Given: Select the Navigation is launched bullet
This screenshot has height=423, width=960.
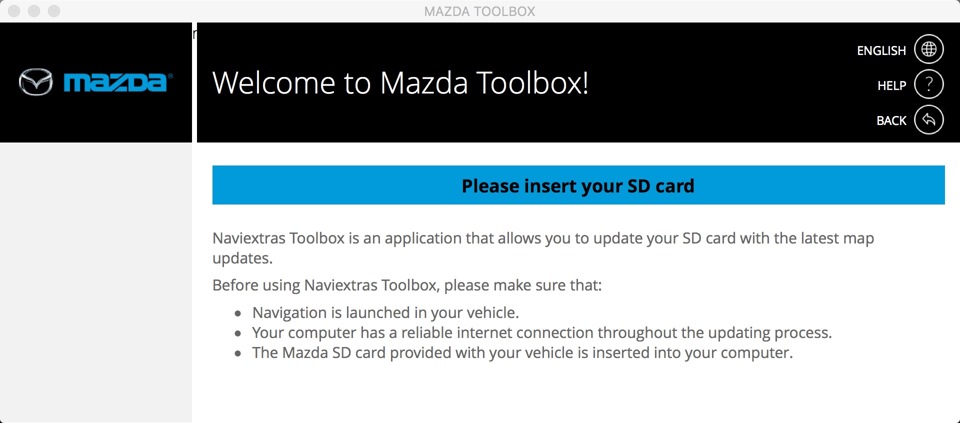Looking at the screenshot, I should pos(386,313).
